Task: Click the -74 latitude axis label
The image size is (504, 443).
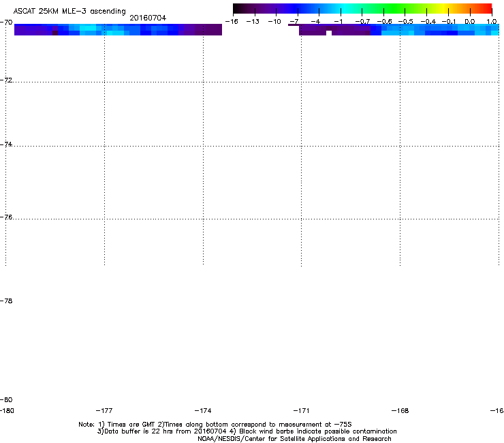Action: point(6,144)
